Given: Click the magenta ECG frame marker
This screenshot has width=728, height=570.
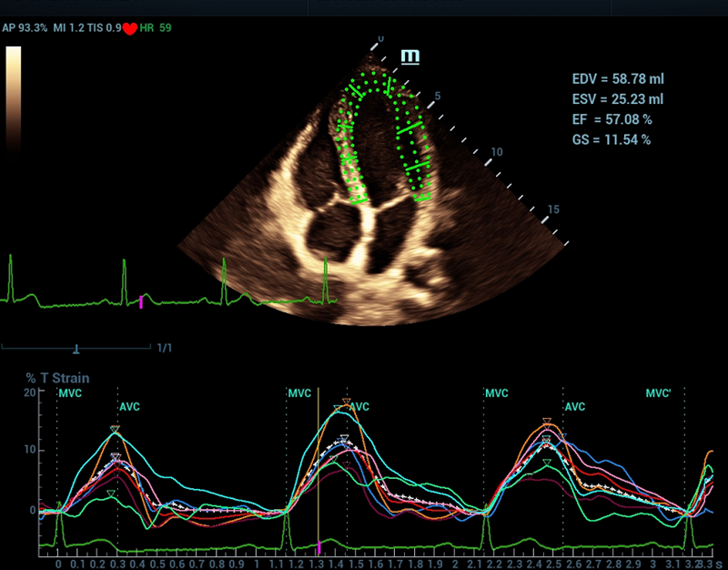Looking at the screenshot, I should (141, 301).
